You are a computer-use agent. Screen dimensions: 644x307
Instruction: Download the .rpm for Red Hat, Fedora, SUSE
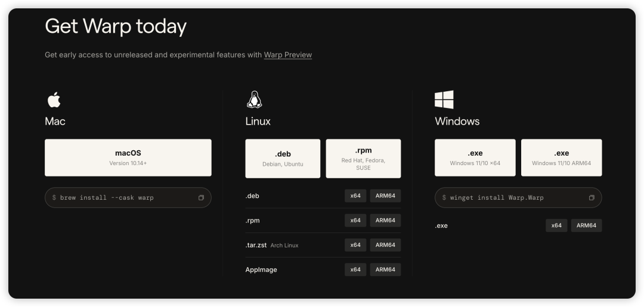(x=363, y=159)
